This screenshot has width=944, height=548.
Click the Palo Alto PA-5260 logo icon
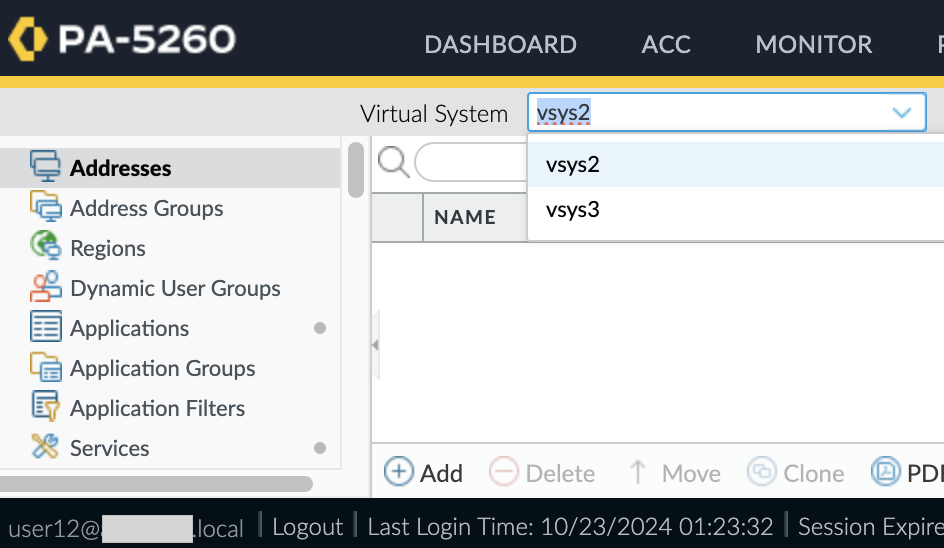(x=28, y=39)
